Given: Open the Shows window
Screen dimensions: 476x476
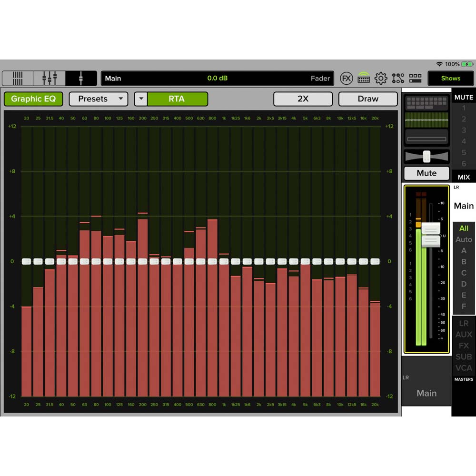Looking at the screenshot, I should (x=450, y=78).
